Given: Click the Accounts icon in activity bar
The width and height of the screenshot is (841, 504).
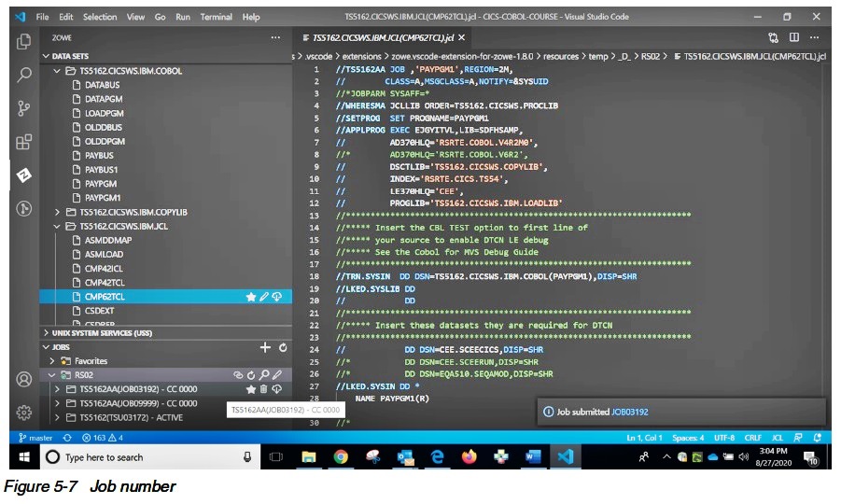Looking at the screenshot, I should coord(24,379).
